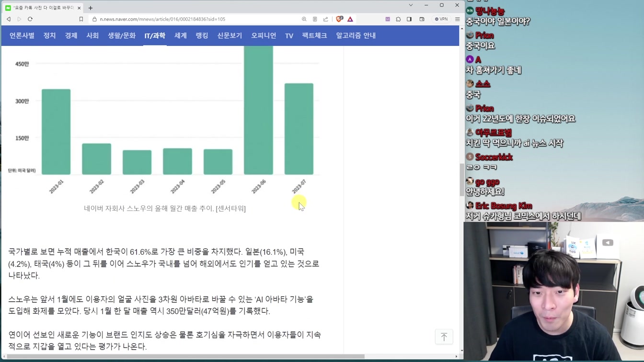Open the 알고리즘 안내 link
The width and height of the screenshot is (644, 362).
pos(356,35)
